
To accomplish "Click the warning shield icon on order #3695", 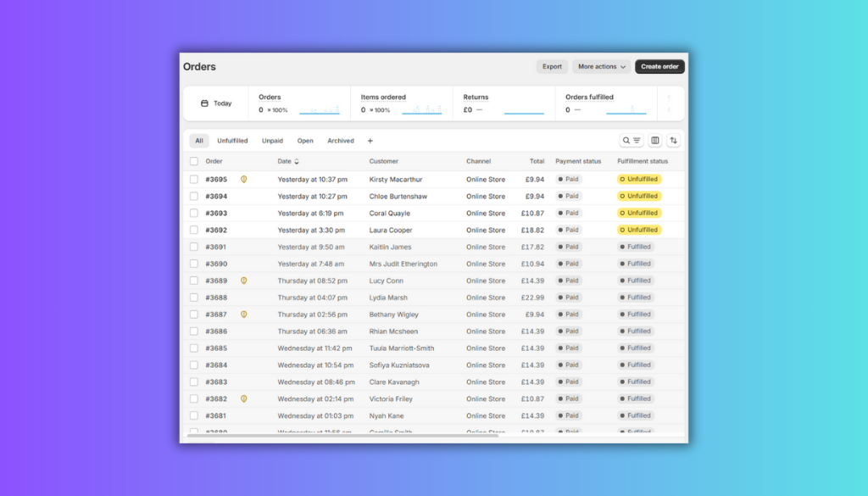I will 244,180.
